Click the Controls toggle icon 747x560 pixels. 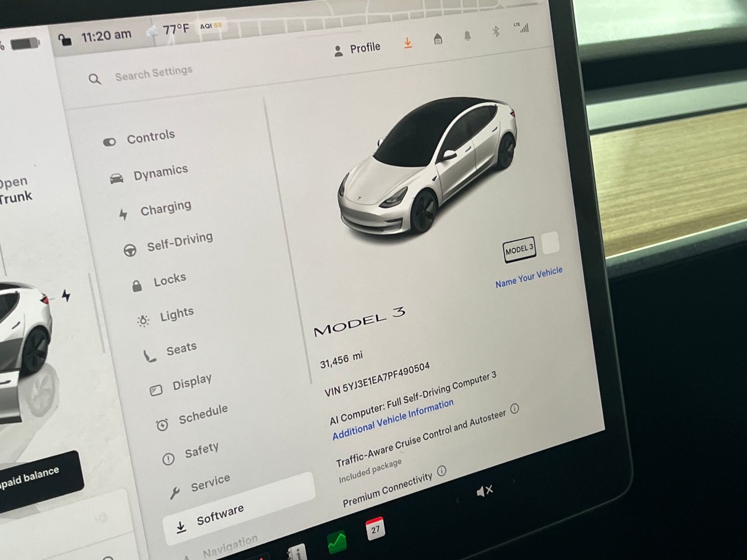[x=110, y=142]
